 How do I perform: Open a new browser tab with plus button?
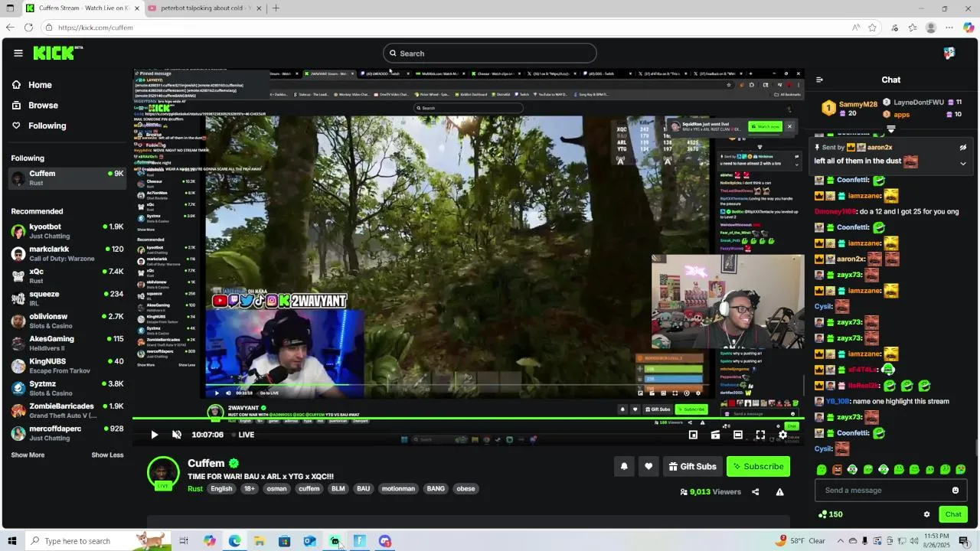(276, 8)
